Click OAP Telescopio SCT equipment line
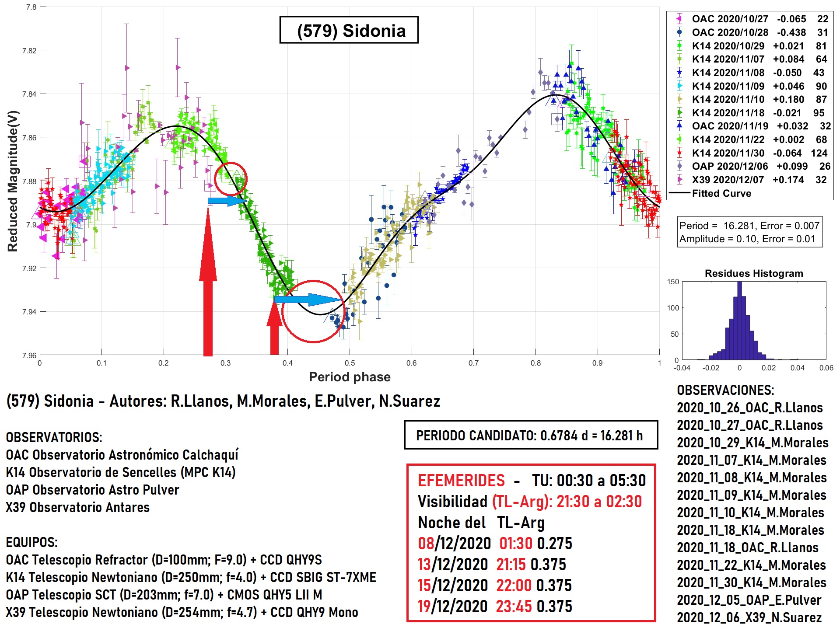840x631 pixels. point(164,595)
